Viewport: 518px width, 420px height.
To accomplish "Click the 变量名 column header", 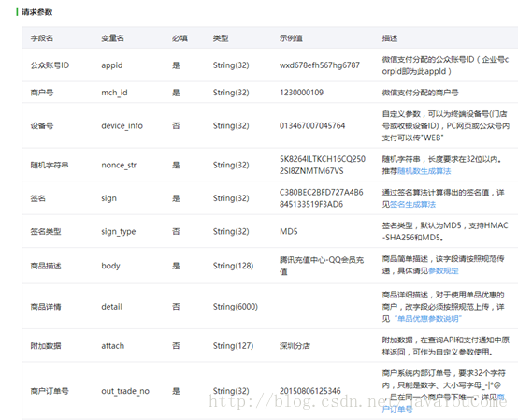I will 112,38.
